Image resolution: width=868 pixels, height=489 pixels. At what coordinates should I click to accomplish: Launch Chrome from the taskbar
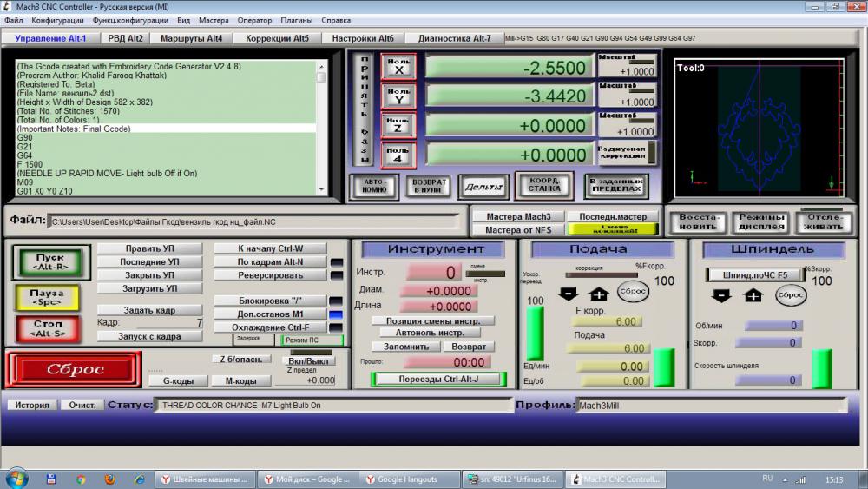81,479
